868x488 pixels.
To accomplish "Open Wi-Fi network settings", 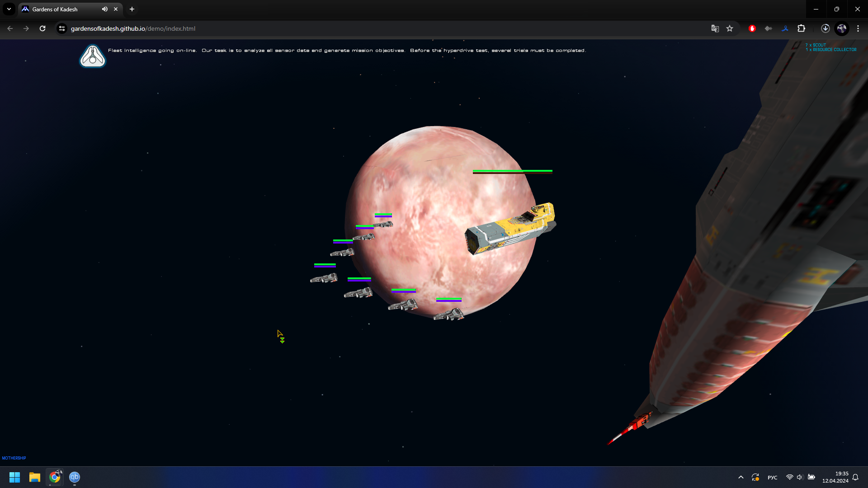I will coord(789,477).
